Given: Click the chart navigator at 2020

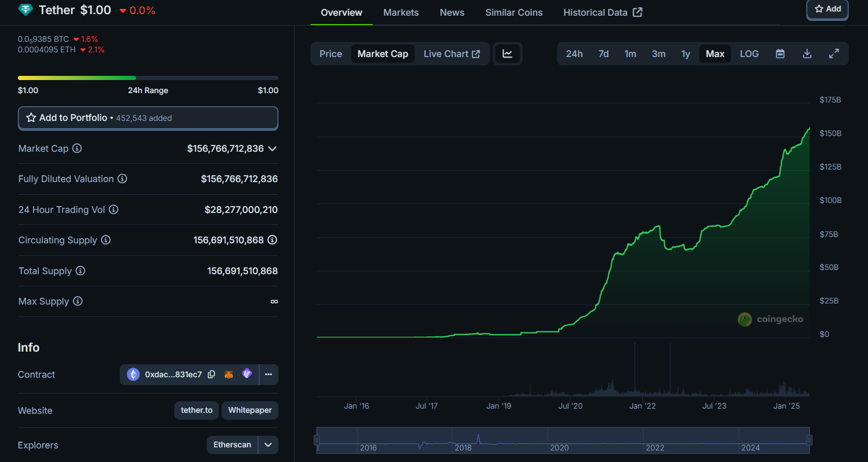Looking at the screenshot, I should (x=559, y=448).
